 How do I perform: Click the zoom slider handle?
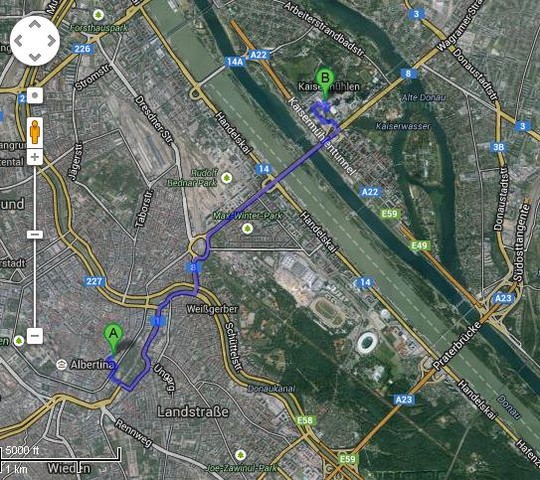[35, 235]
